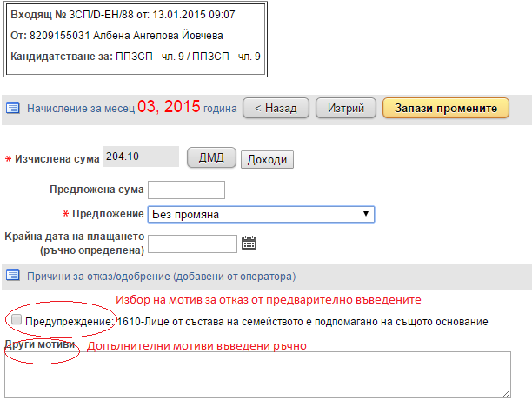The image size is (532, 407).
Task: Open the calendar date picker icon
Action: pyautogui.click(x=249, y=243)
